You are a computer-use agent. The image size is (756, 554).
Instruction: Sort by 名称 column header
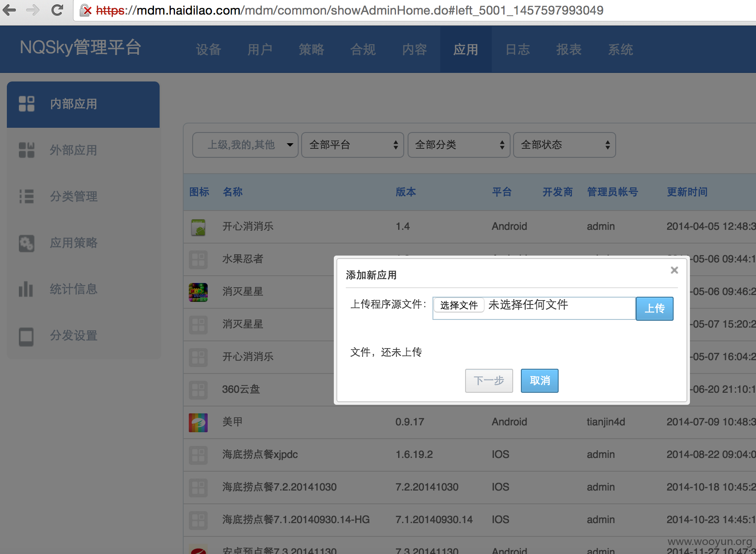tap(233, 192)
